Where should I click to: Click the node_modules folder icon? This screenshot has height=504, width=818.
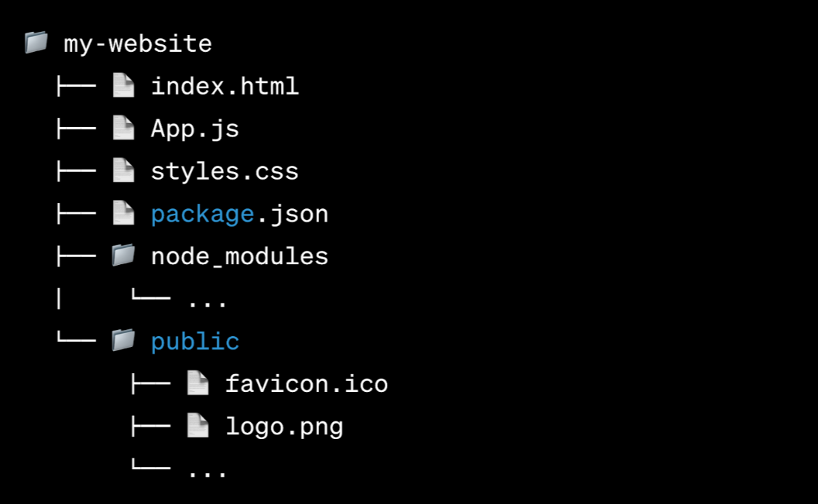click(x=123, y=255)
